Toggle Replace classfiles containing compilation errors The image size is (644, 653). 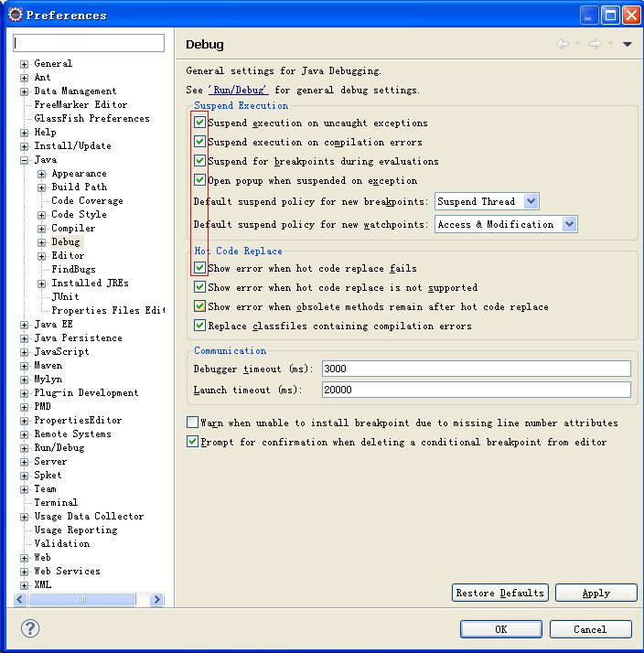click(x=199, y=326)
